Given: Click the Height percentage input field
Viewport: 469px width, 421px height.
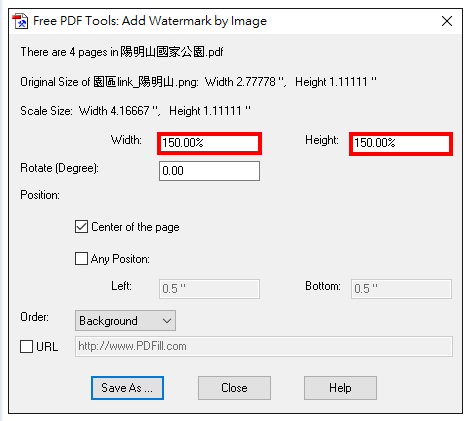Looking at the screenshot, I should 401,143.
